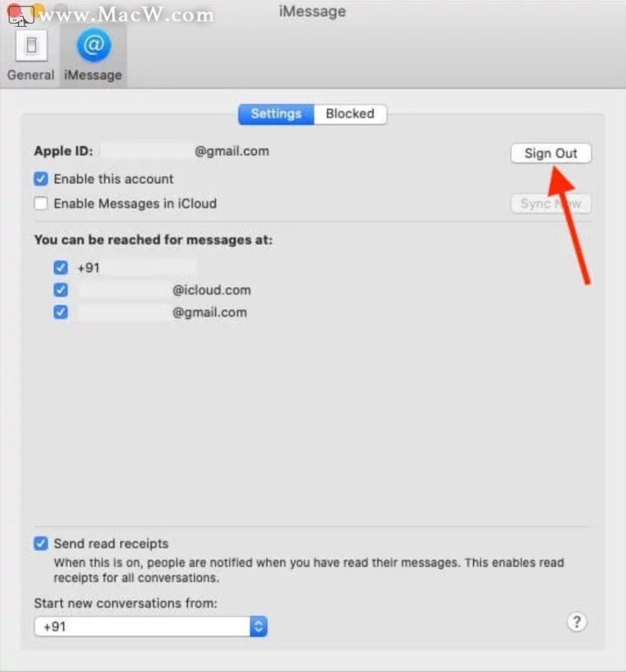The width and height of the screenshot is (626, 672).
Task: Click the Sync Now button
Action: click(551, 204)
